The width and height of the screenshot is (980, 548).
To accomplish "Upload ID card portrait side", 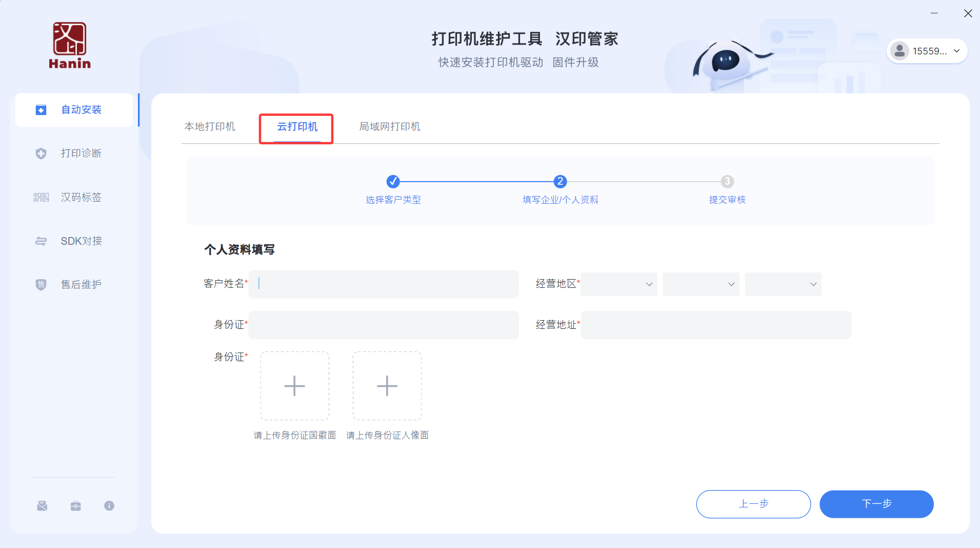I will tap(387, 386).
